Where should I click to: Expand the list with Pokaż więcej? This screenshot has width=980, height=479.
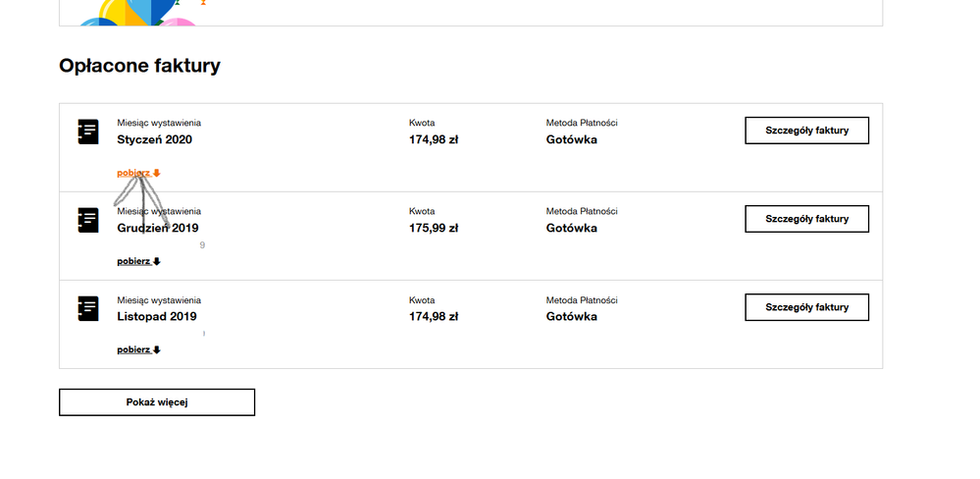[x=157, y=402]
